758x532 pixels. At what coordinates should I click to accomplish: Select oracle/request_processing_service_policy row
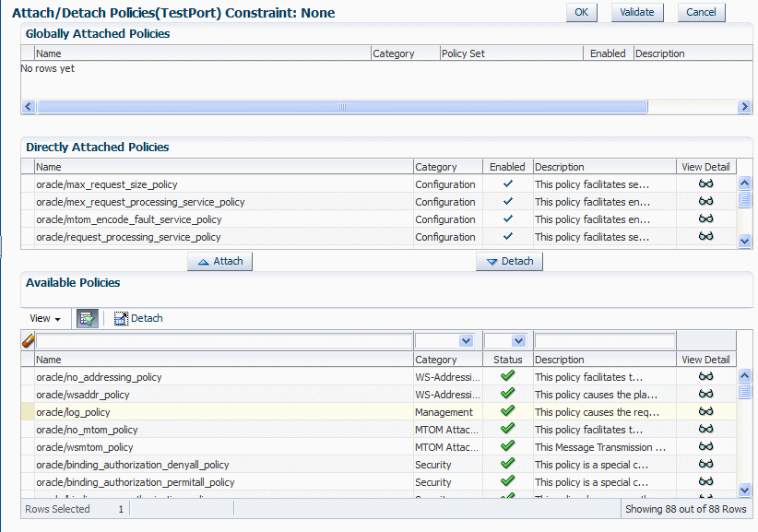click(x=378, y=237)
